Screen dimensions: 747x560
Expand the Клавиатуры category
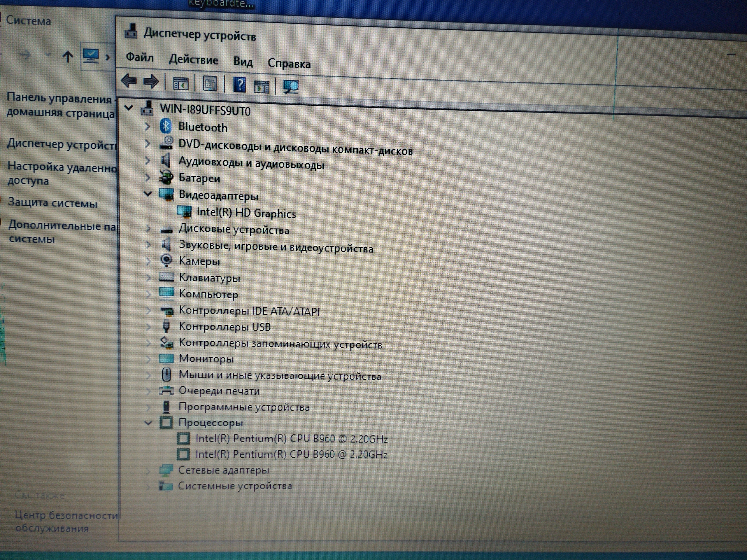(x=148, y=277)
